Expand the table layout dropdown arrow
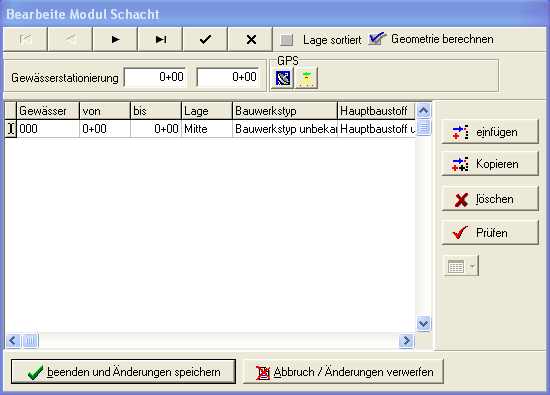This screenshot has height=395, width=550. pos(472,266)
